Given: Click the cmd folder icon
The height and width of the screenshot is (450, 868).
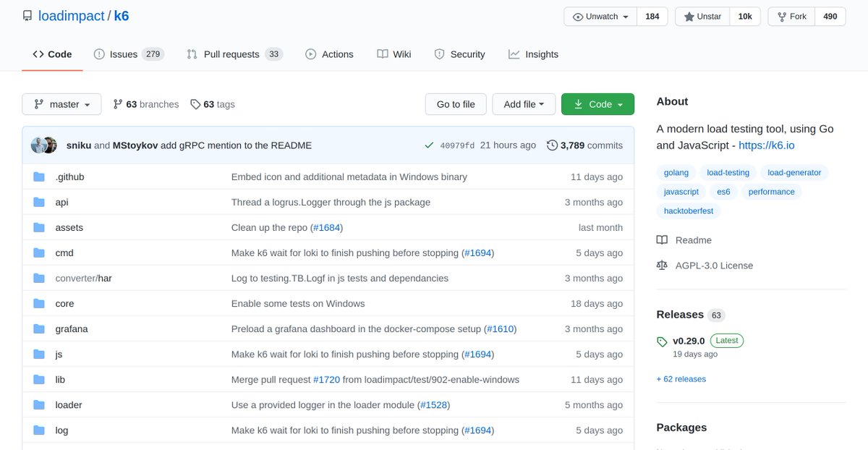Looking at the screenshot, I should (39, 252).
